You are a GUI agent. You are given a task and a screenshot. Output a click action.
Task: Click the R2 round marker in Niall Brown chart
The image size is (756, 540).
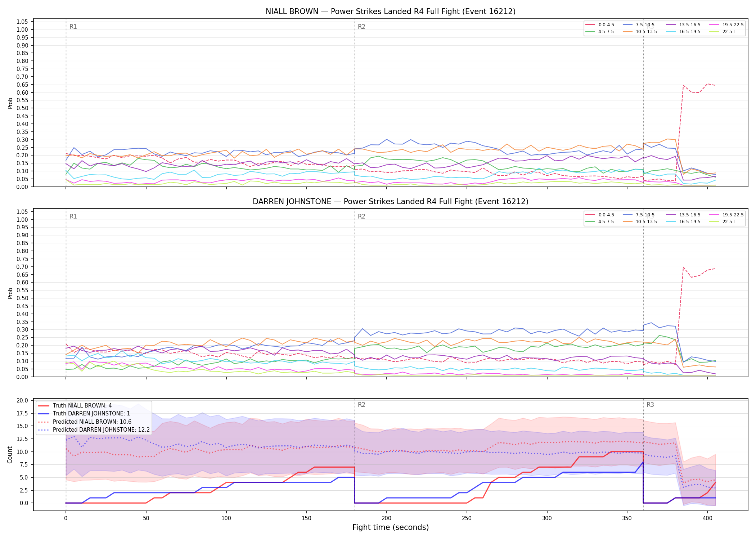click(361, 27)
